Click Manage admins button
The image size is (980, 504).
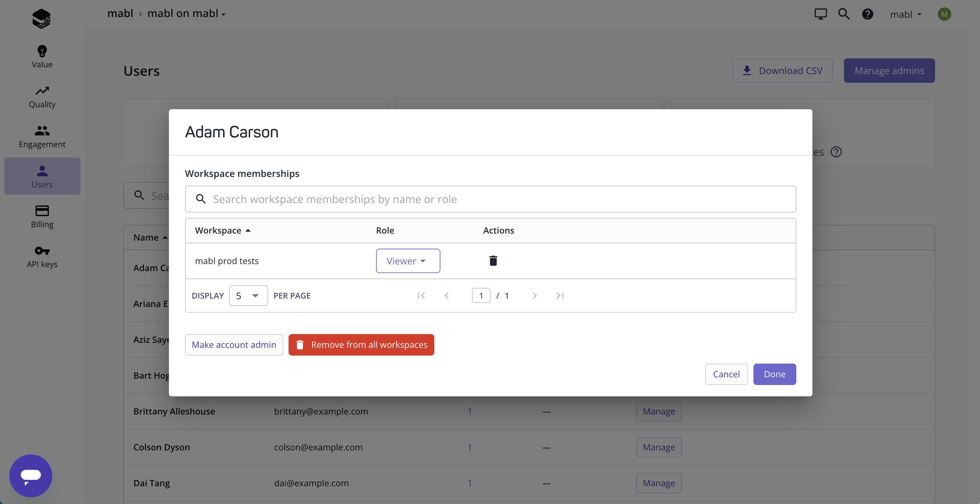889,70
